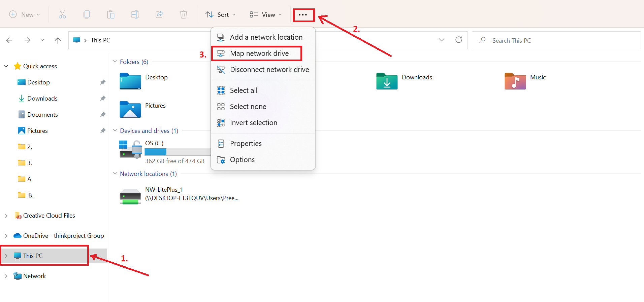
Task: Open the New button menu
Action: click(x=25, y=14)
